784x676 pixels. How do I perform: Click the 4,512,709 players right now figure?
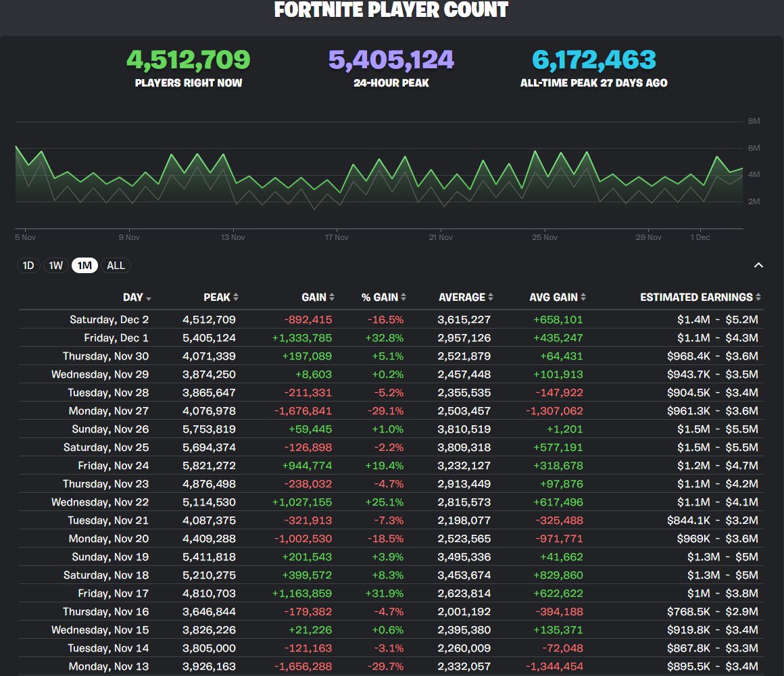point(188,59)
